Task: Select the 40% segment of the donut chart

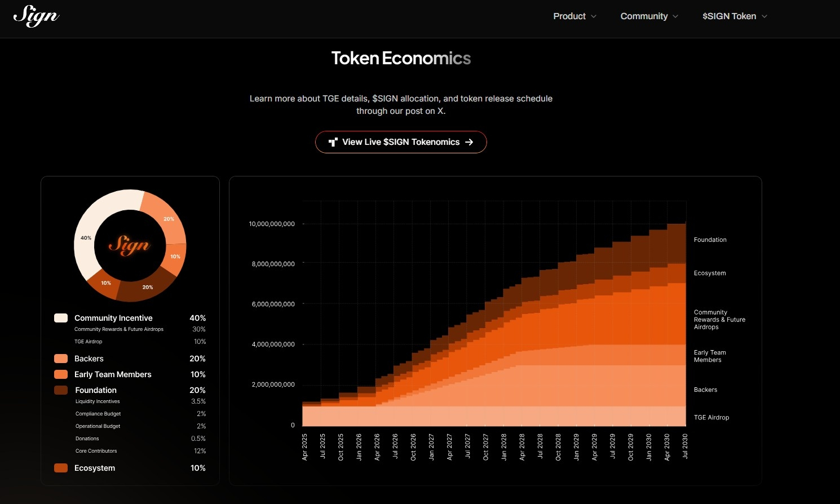Action: [x=86, y=237]
